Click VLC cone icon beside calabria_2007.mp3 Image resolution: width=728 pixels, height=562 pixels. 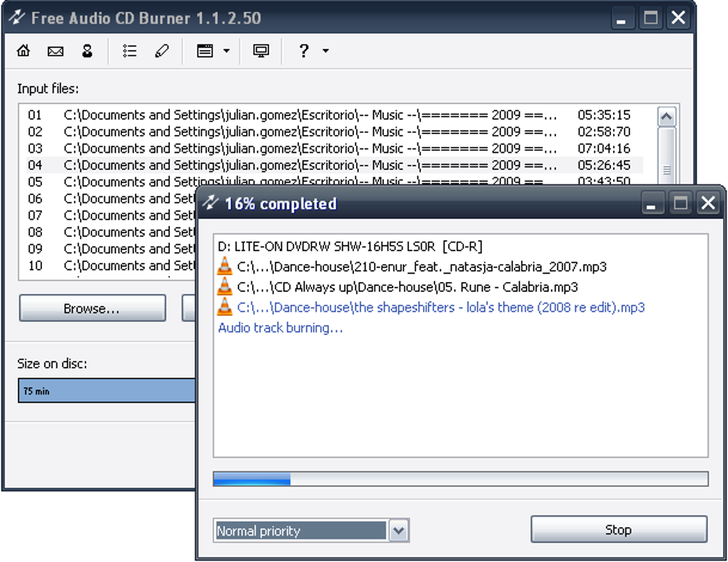click(225, 266)
